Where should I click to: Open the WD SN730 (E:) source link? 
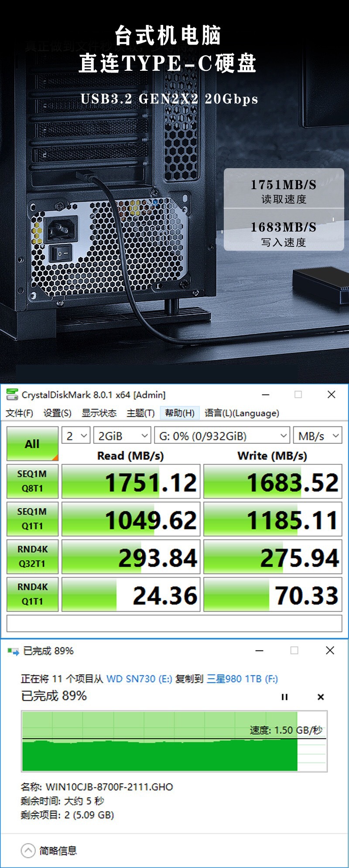point(139,678)
